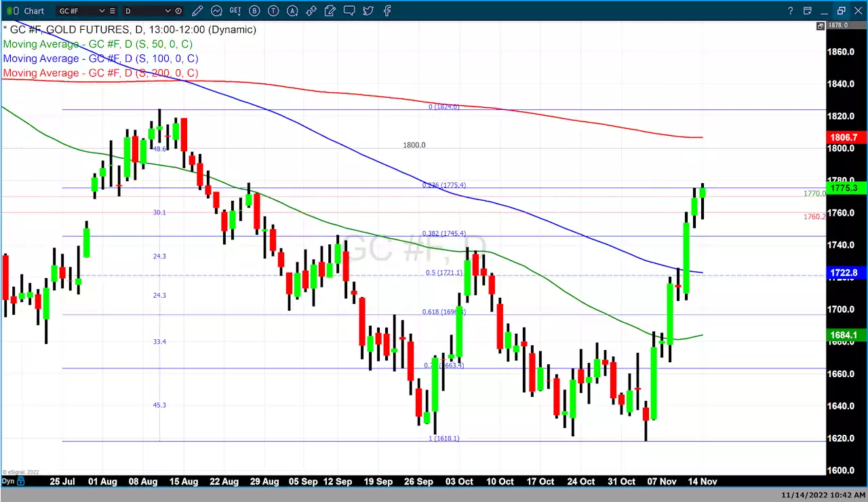
Task: Select the pencil drawing tool
Action: (197, 11)
